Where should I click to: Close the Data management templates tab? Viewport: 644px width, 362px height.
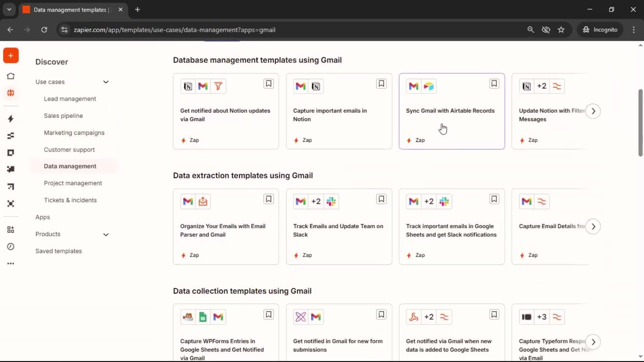point(120,9)
